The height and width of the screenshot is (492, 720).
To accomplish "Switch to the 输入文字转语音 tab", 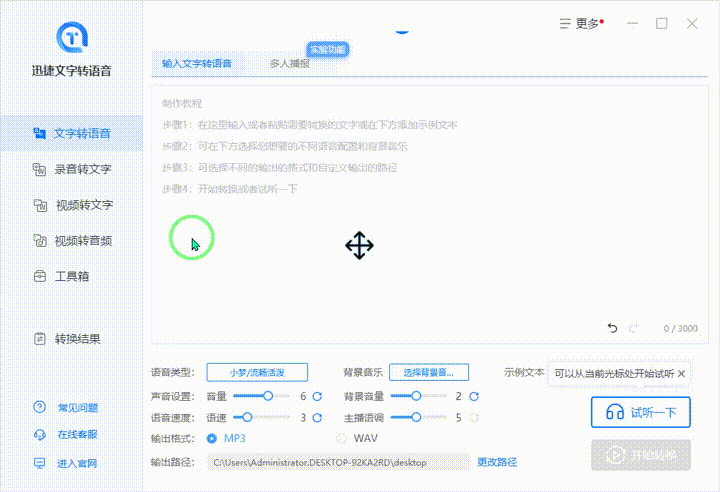I will [x=197, y=63].
